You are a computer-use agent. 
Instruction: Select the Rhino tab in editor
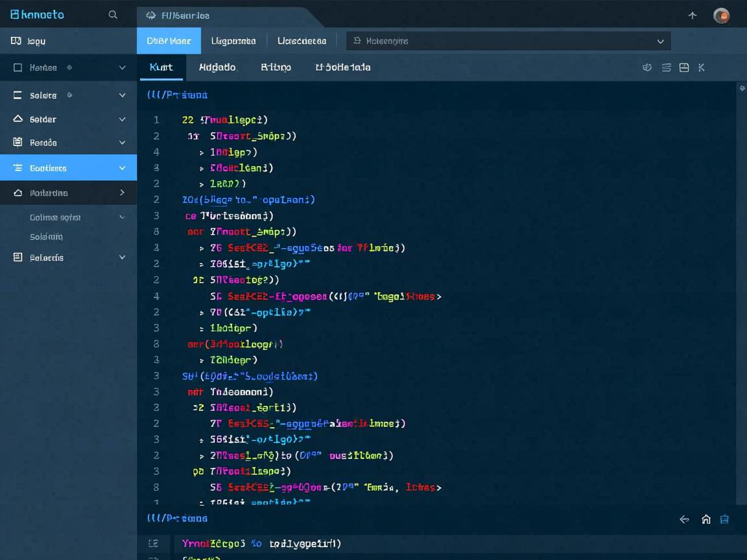coord(276,67)
